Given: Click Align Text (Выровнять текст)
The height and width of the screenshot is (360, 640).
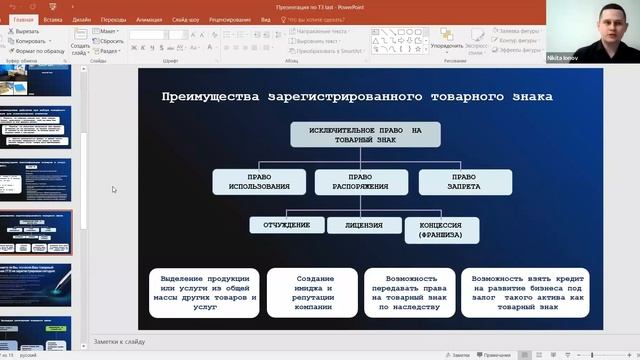Looking at the screenshot, I should [315, 41].
